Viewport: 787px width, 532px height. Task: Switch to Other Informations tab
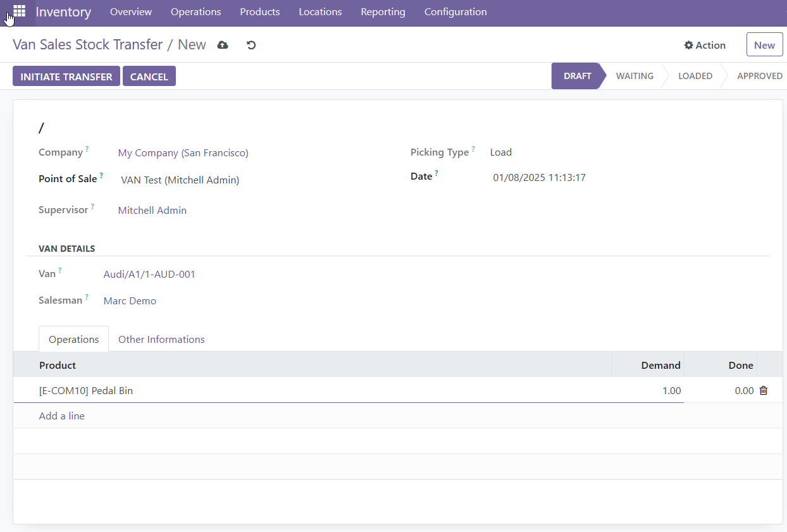tap(161, 340)
